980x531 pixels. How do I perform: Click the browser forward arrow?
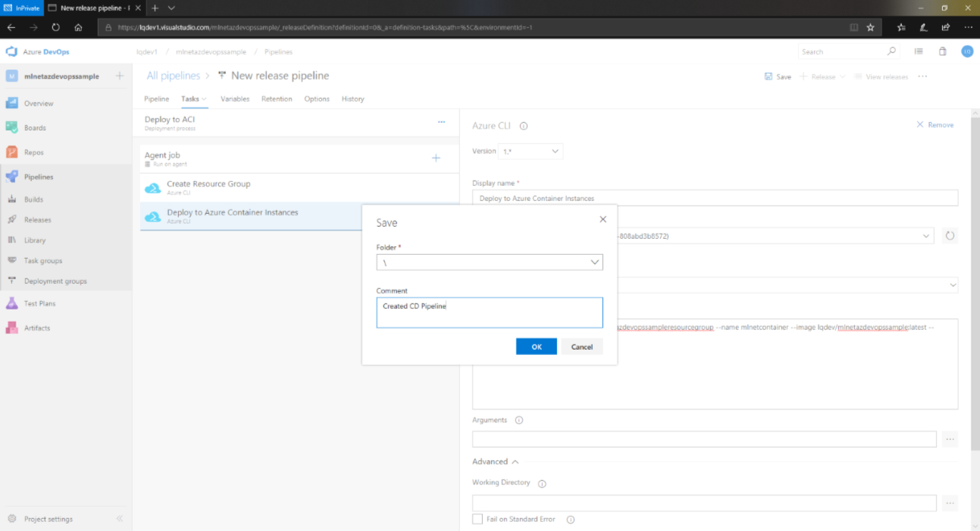pyautogui.click(x=33, y=27)
